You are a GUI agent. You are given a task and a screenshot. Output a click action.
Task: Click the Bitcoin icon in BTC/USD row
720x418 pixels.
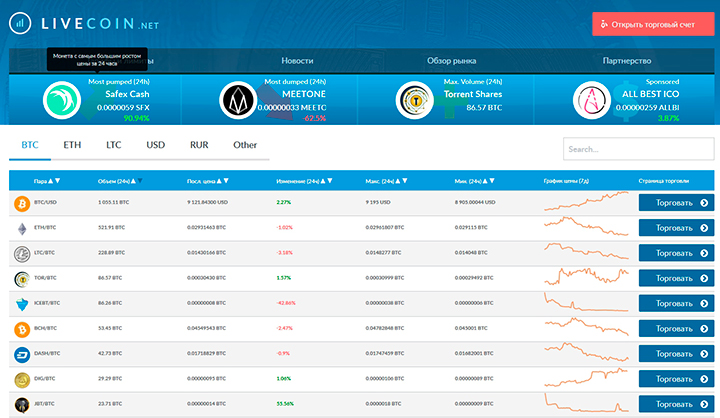tap(22, 203)
